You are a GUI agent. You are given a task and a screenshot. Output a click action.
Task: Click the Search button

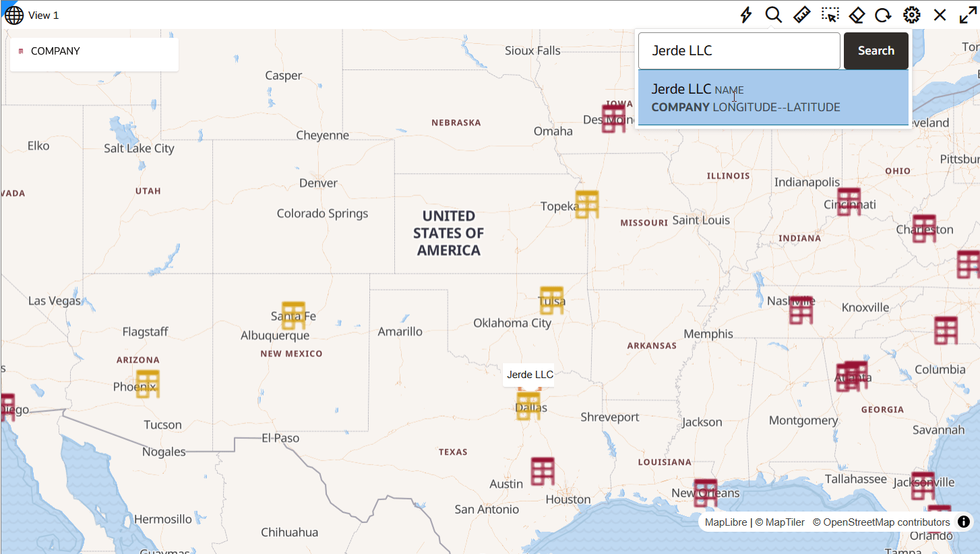[876, 51]
